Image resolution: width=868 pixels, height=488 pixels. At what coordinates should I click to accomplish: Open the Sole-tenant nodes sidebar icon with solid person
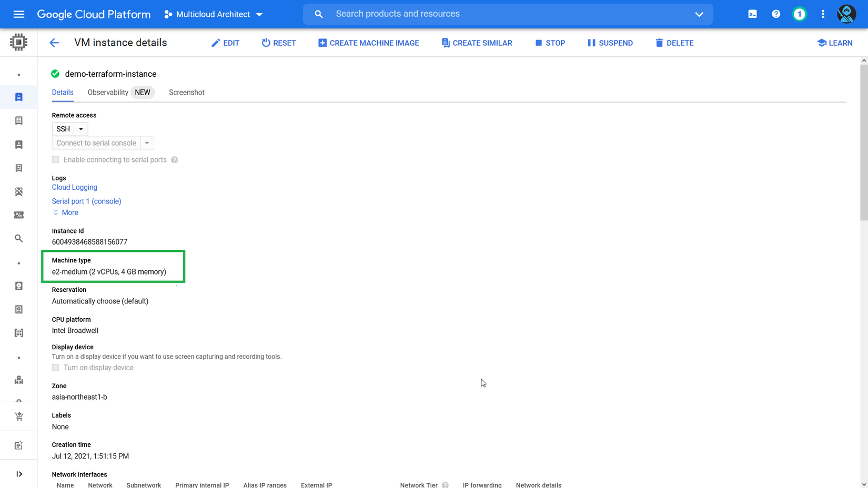19,145
